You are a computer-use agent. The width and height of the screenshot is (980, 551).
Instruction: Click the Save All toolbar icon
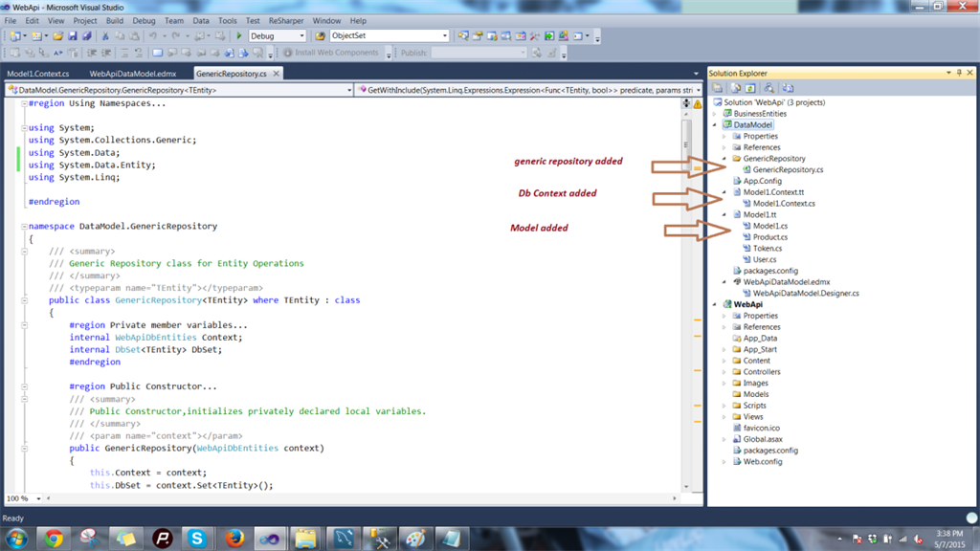(x=87, y=36)
